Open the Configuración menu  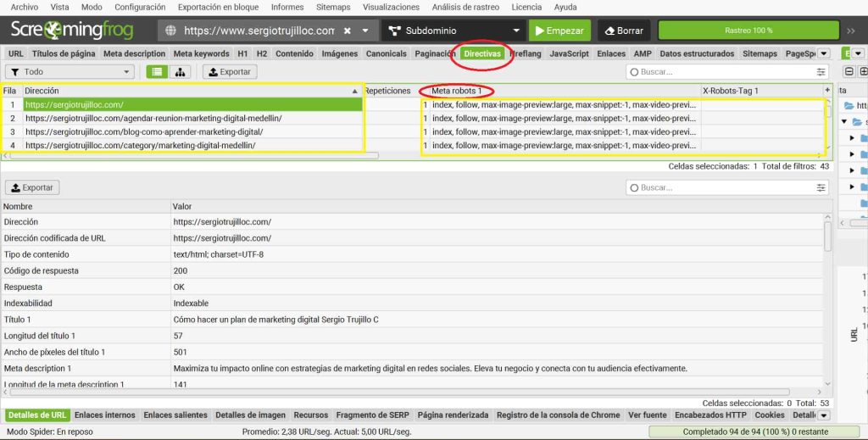point(140,7)
